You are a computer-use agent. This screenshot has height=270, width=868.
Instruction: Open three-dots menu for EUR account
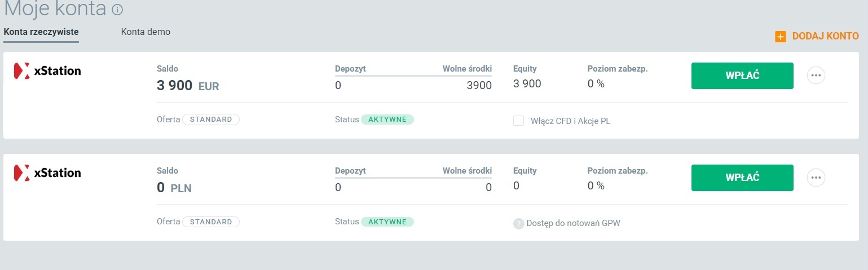coord(816,76)
